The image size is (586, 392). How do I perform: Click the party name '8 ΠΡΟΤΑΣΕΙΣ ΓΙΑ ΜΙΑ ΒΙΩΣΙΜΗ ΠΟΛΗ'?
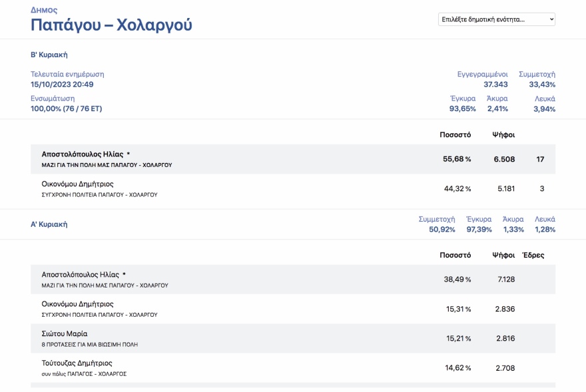[89, 345]
